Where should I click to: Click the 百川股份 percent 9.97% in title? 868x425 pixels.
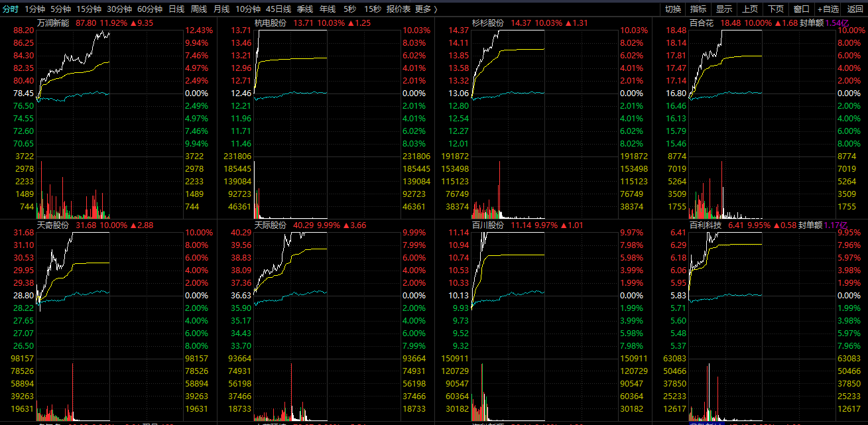coord(546,225)
